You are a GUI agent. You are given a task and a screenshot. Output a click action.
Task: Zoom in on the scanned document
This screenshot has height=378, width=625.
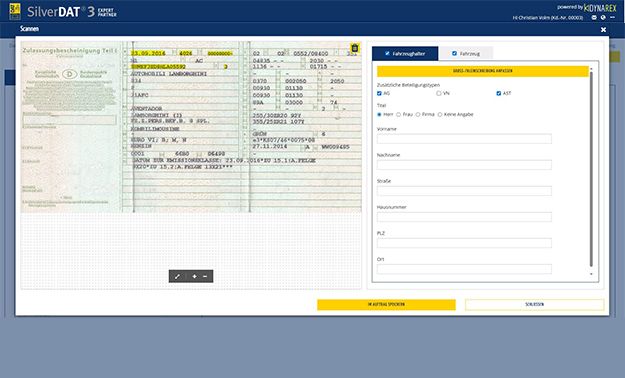coord(194,276)
